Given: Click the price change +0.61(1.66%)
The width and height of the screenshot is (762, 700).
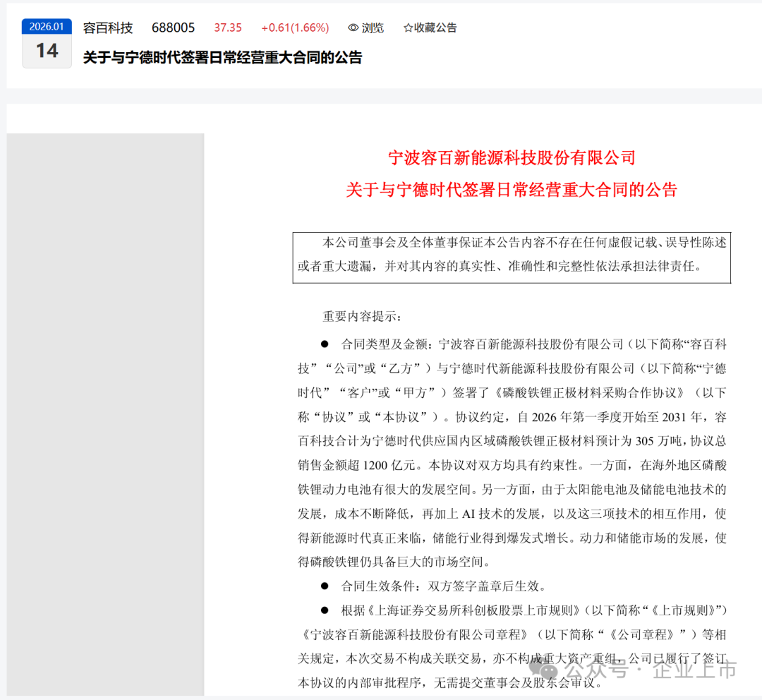Looking at the screenshot, I should click(x=295, y=28).
